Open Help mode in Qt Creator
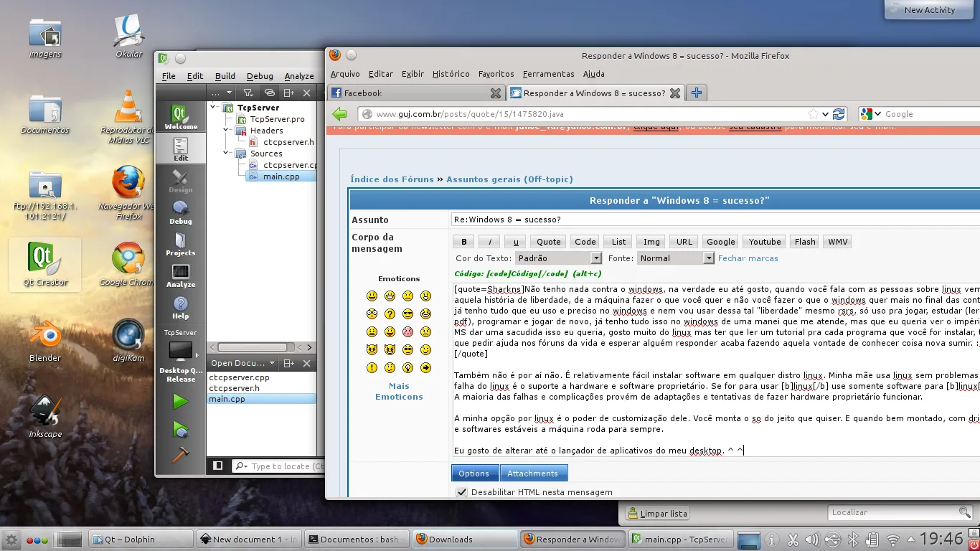Image resolution: width=980 pixels, height=551 pixels. click(181, 307)
